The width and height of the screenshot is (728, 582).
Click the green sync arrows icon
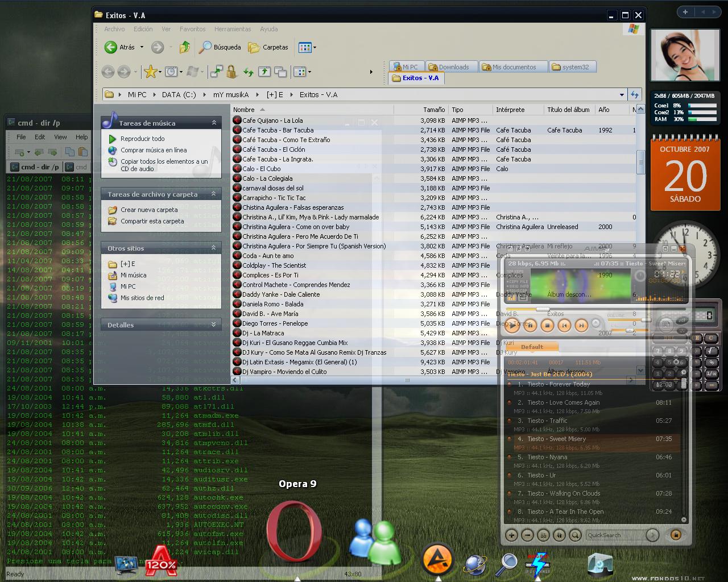coord(248,72)
